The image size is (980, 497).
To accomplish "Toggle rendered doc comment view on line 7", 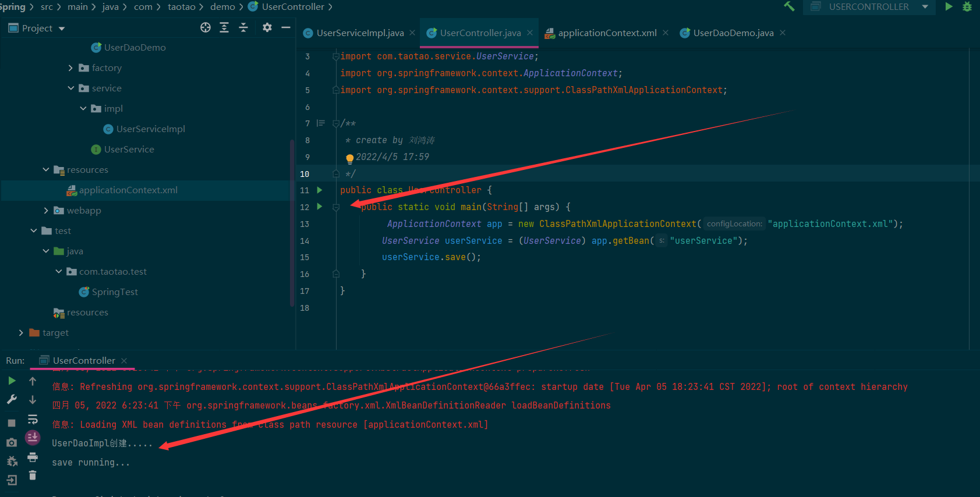I will tap(320, 123).
